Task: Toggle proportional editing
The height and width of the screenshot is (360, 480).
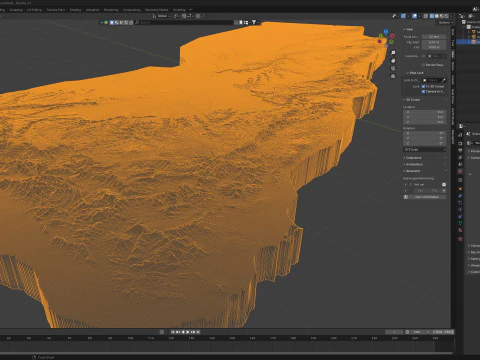Action: (198, 16)
